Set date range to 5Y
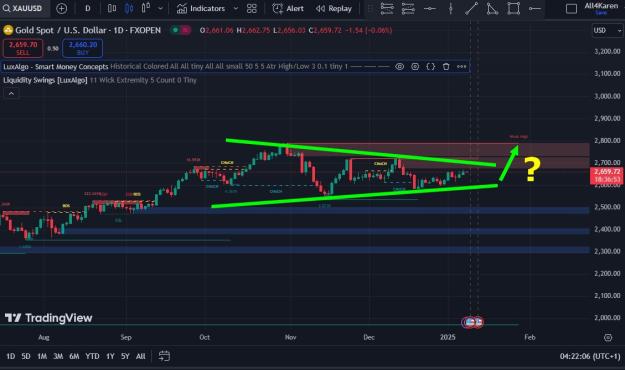The image size is (625, 370). tap(125, 356)
